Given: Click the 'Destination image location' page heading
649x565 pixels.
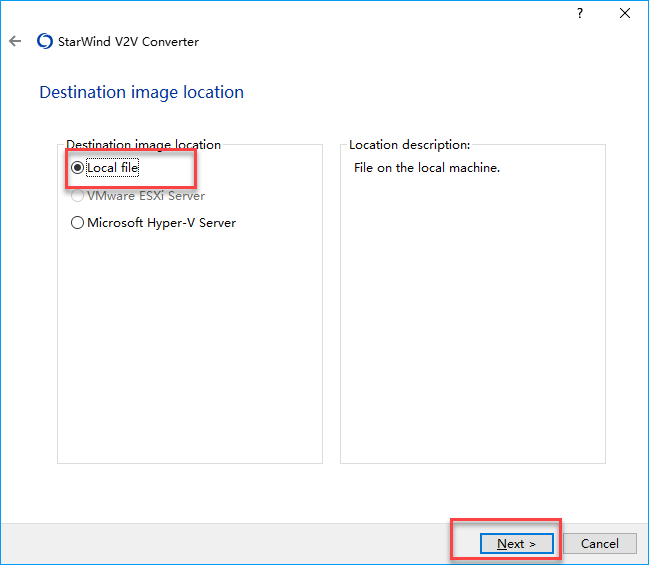Looking at the screenshot, I should 142,92.
